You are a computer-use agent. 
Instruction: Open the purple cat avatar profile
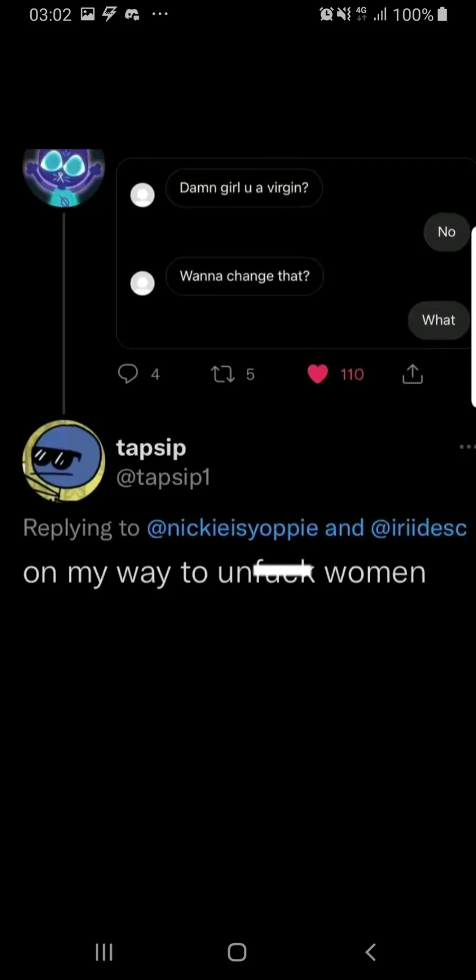pyautogui.click(x=63, y=177)
